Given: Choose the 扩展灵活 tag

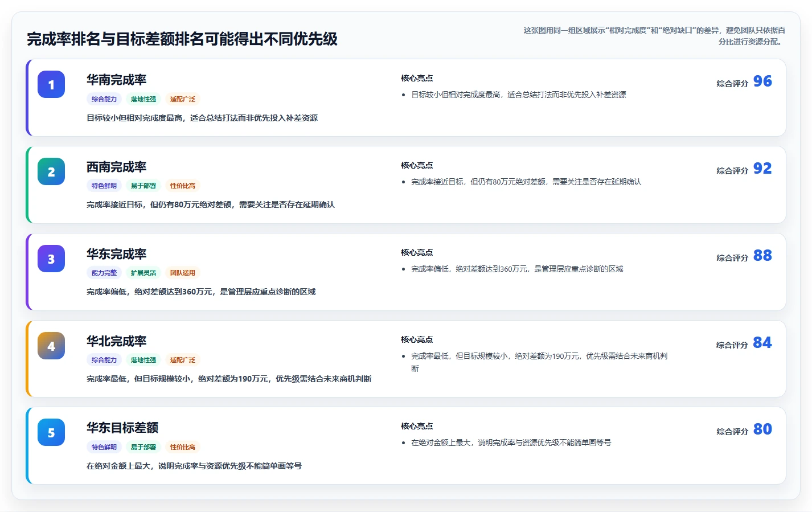Looking at the screenshot, I should (x=143, y=273).
